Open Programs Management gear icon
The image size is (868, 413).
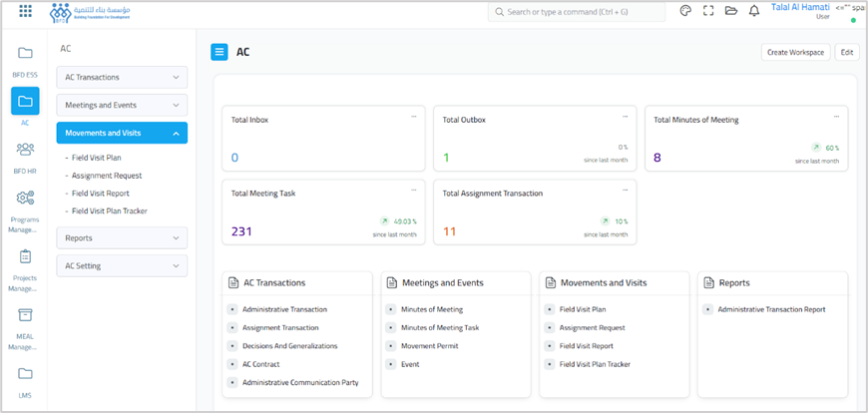tap(25, 199)
